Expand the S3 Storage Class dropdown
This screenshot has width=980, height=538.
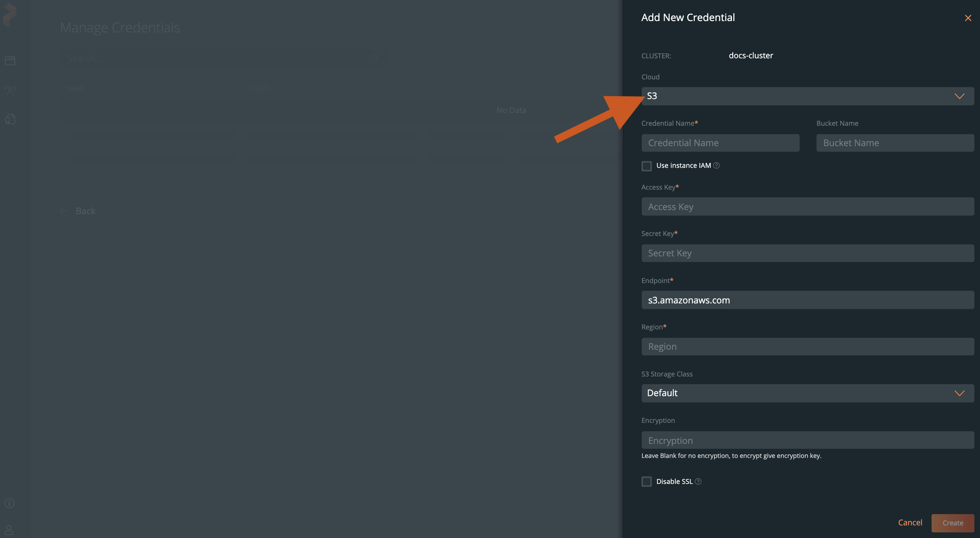(x=807, y=393)
